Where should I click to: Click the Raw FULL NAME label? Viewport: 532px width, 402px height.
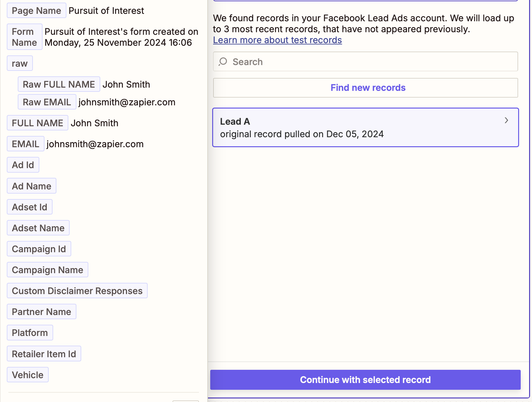[x=59, y=84]
